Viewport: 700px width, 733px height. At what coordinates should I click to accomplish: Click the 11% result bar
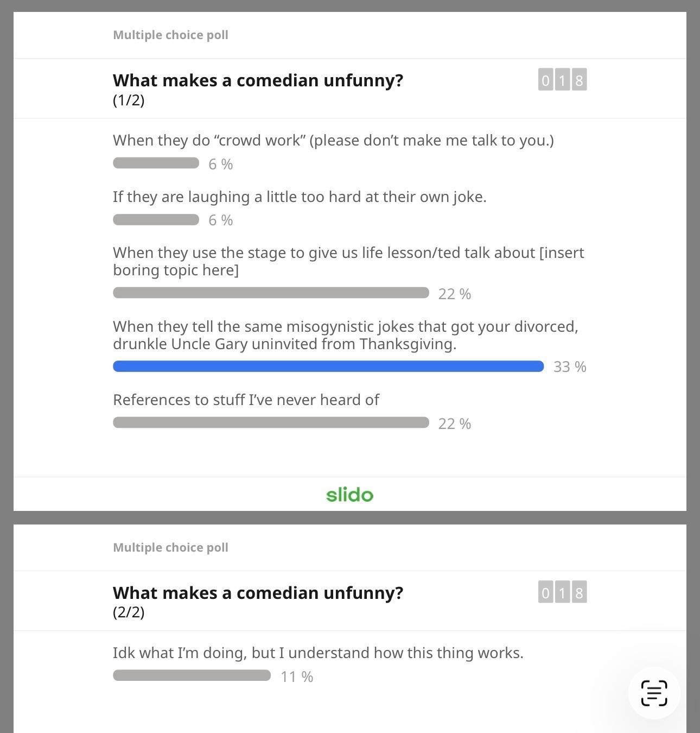(192, 675)
